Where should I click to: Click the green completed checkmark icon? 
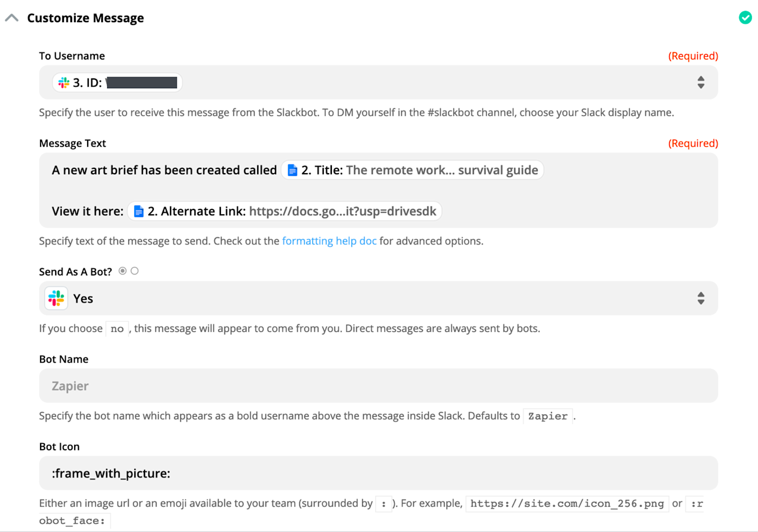click(x=745, y=18)
